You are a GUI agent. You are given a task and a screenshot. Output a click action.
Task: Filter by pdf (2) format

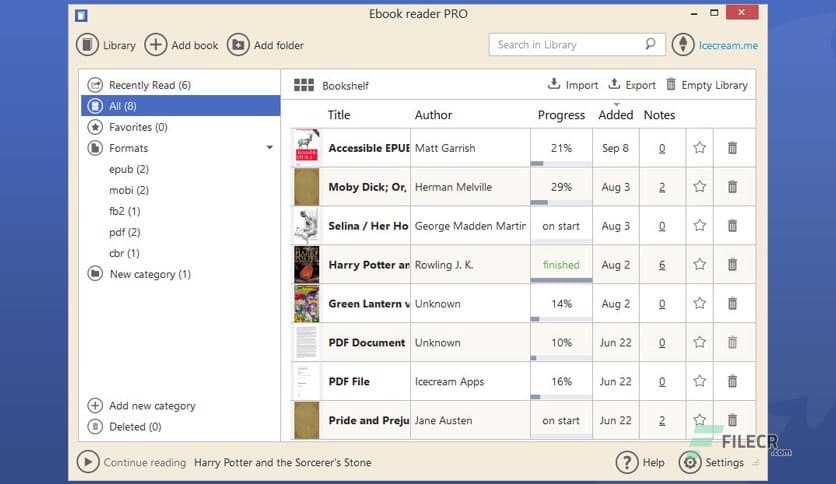coord(124,232)
